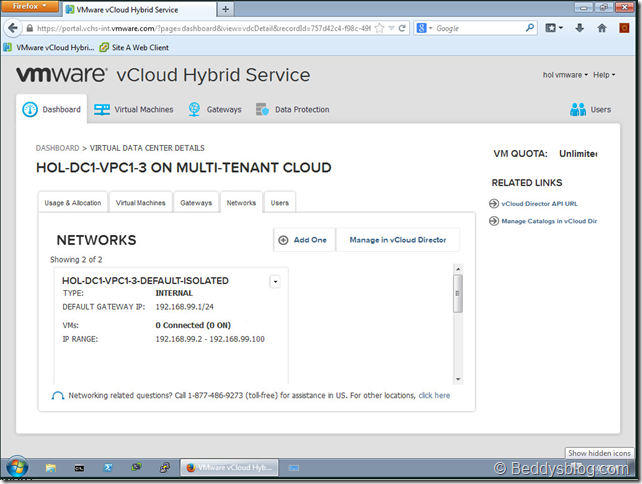The width and height of the screenshot is (642, 484).
Task: Click the 0 Connected (0 ON) value
Action: pyautogui.click(x=193, y=325)
